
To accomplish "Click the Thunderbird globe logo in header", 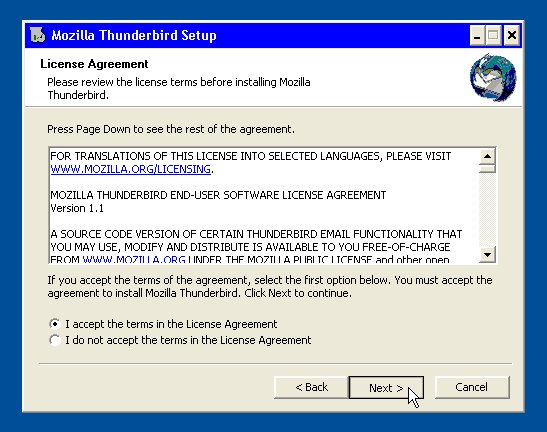I will (x=493, y=77).
